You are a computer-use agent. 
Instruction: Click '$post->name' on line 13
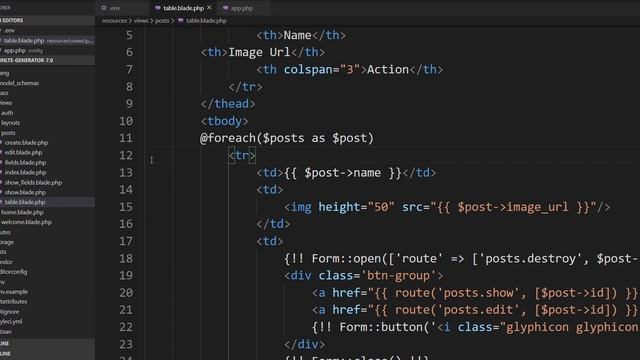[x=342, y=173]
